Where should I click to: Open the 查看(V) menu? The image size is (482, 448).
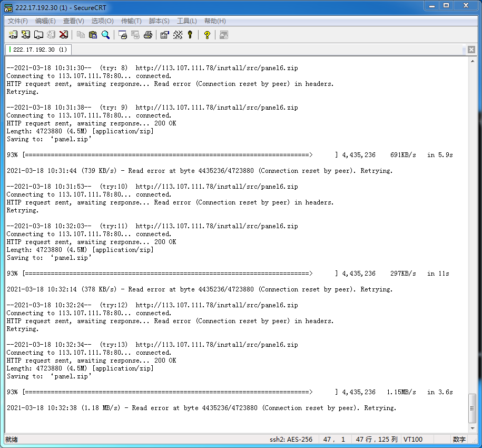click(73, 21)
